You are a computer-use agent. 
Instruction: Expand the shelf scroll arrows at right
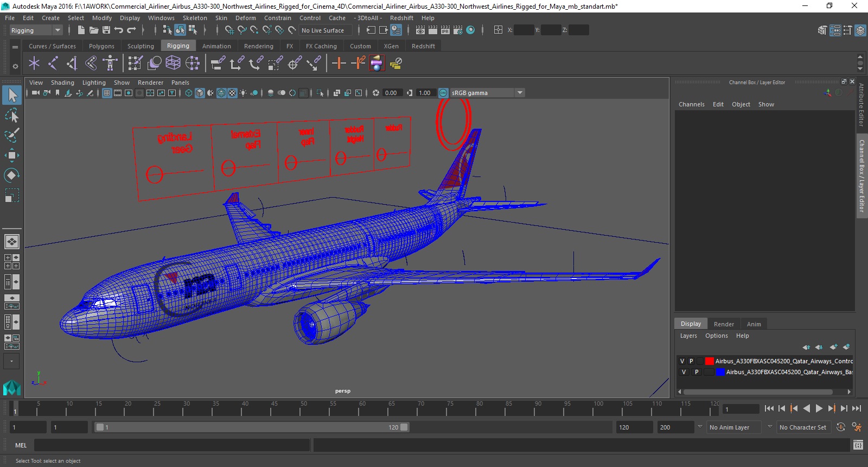point(860,63)
